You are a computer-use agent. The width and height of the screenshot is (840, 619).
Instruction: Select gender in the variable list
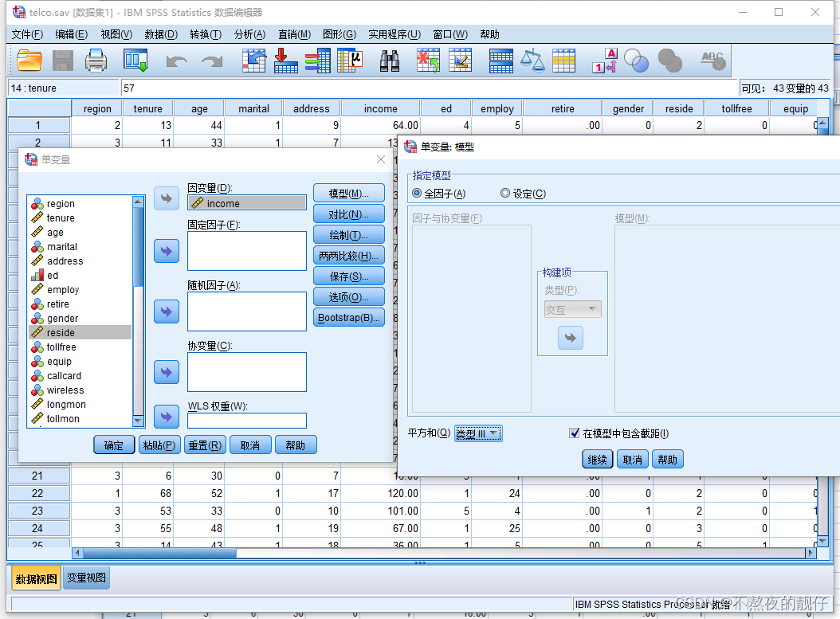pyautogui.click(x=80, y=318)
